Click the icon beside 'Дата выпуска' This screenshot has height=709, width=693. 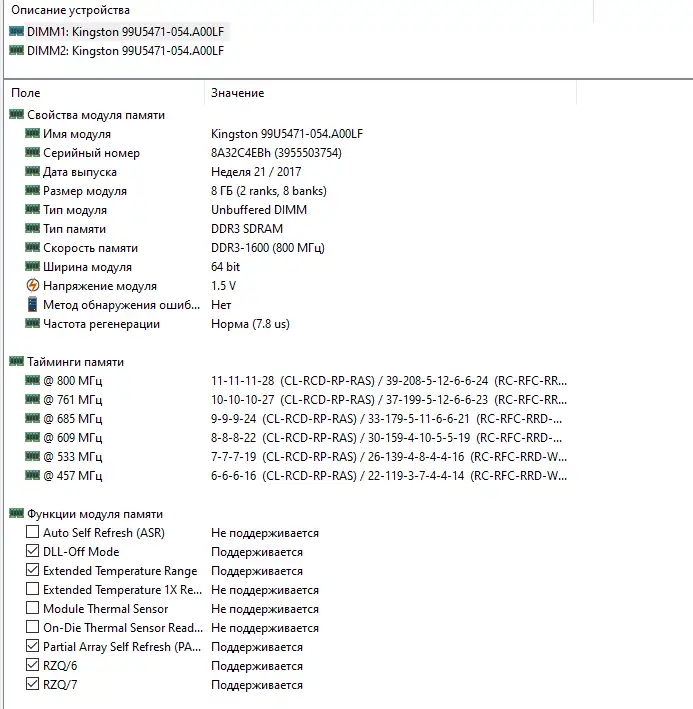click(32, 171)
